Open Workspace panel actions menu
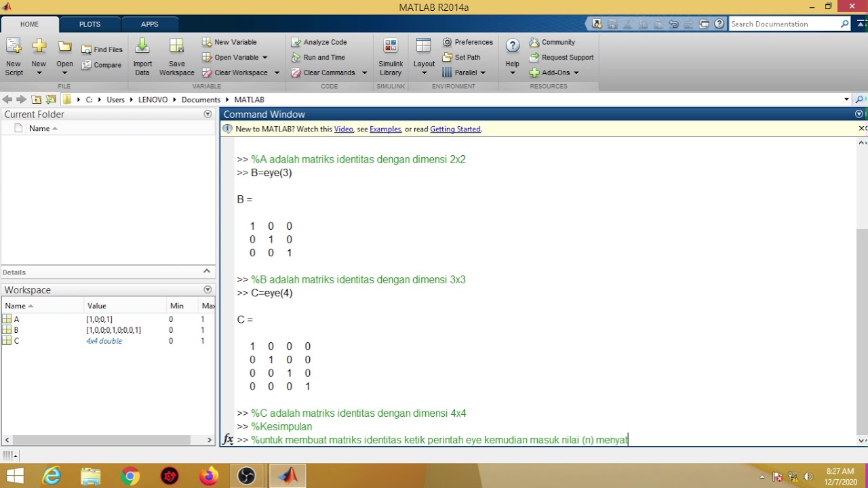Viewport: 868px width, 488px height. (208, 289)
